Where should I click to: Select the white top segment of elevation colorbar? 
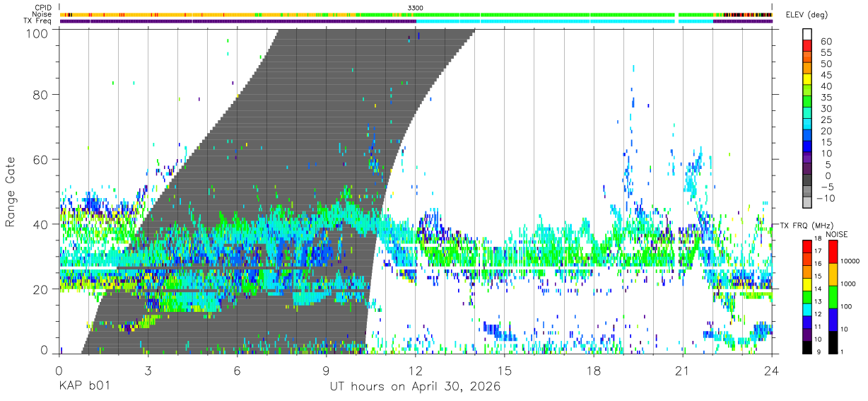coord(808,35)
